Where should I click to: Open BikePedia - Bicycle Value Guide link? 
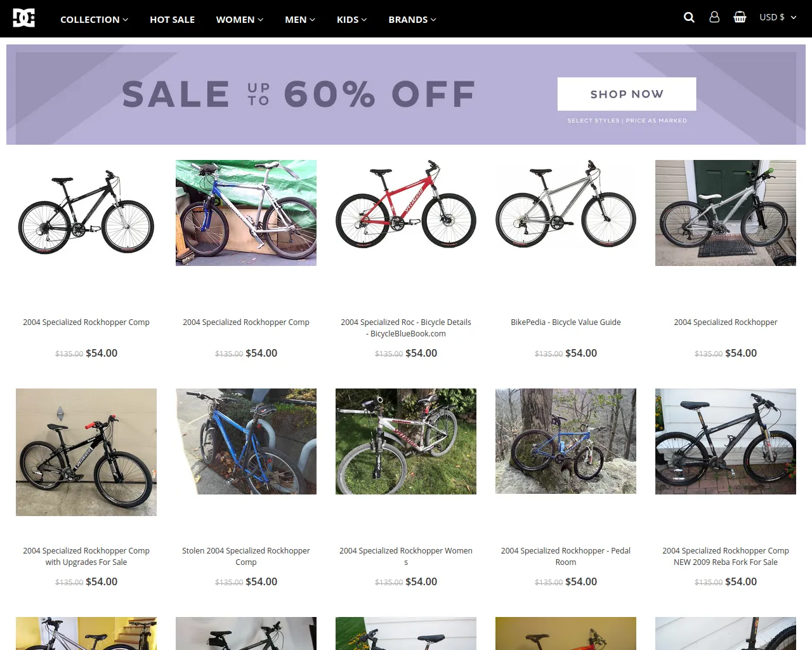click(566, 322)
